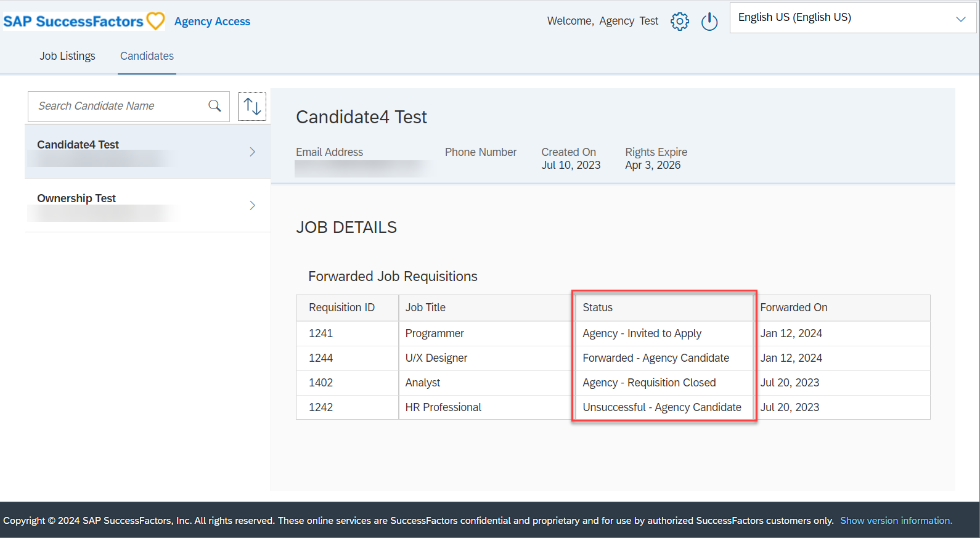The height and width of the screenshot is (538, 980).
Task: Toggle candidate sort order button
Action: tap(252, 107)
